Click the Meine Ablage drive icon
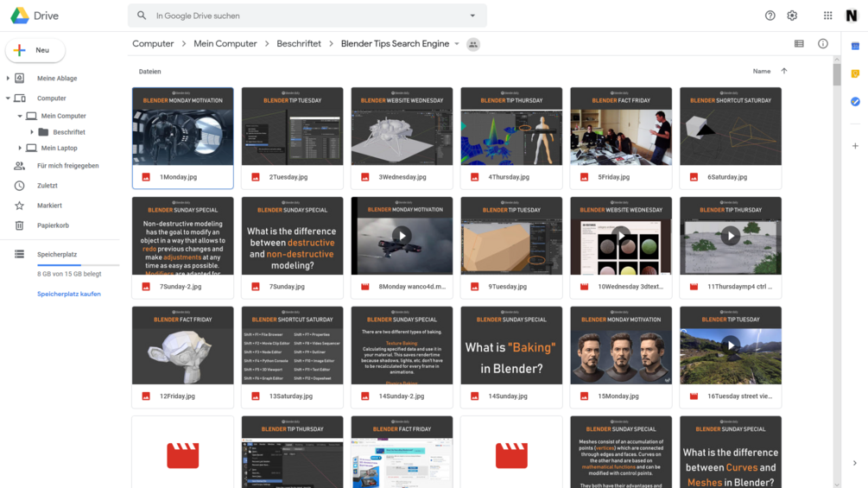 [19, 78]
